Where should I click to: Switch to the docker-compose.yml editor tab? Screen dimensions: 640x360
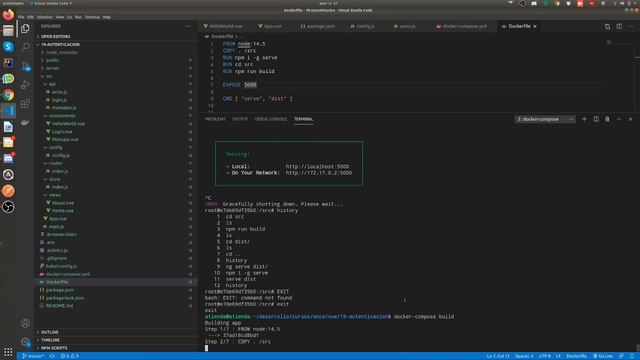point(464,26)
